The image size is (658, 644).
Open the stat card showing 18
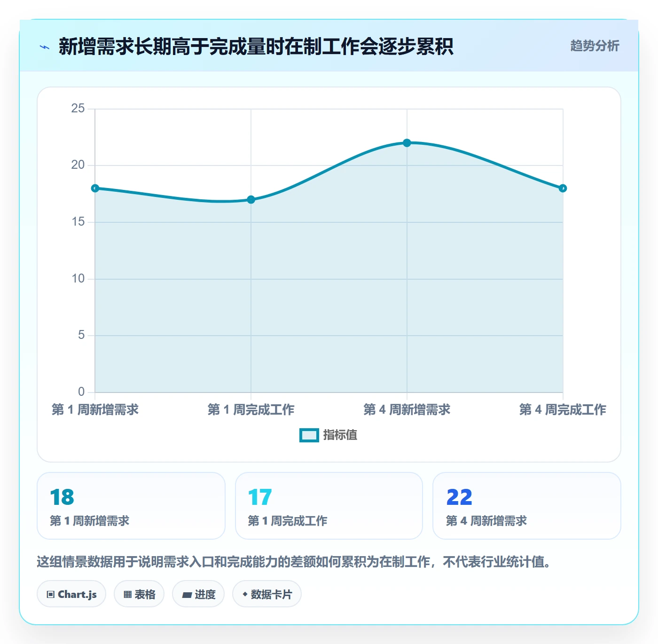[131, 506]
